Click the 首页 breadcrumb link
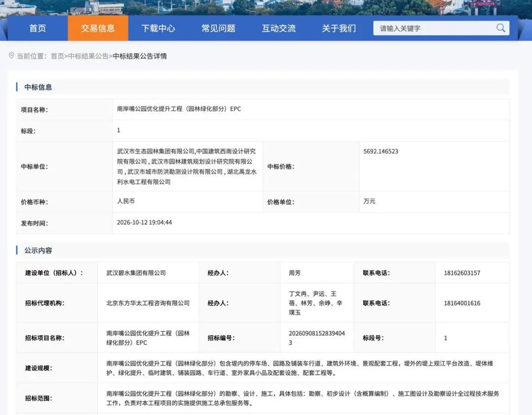 57,56
